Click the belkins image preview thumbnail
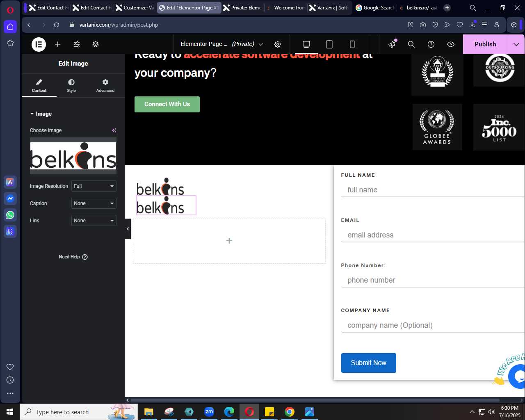The width and height of the screenshot is (525, 420). (73, 156)
